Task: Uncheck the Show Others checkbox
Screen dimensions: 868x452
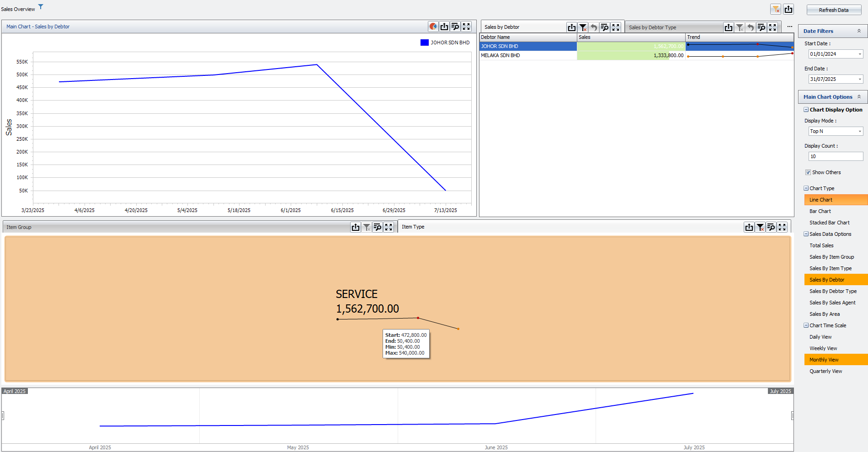Action: 808,172
